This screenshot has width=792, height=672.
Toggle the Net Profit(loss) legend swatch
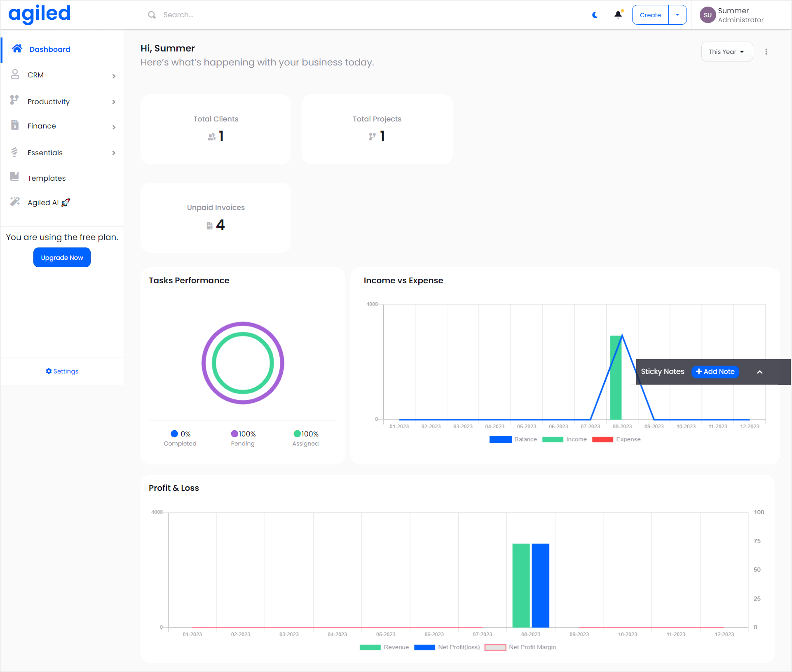point(424,647)
